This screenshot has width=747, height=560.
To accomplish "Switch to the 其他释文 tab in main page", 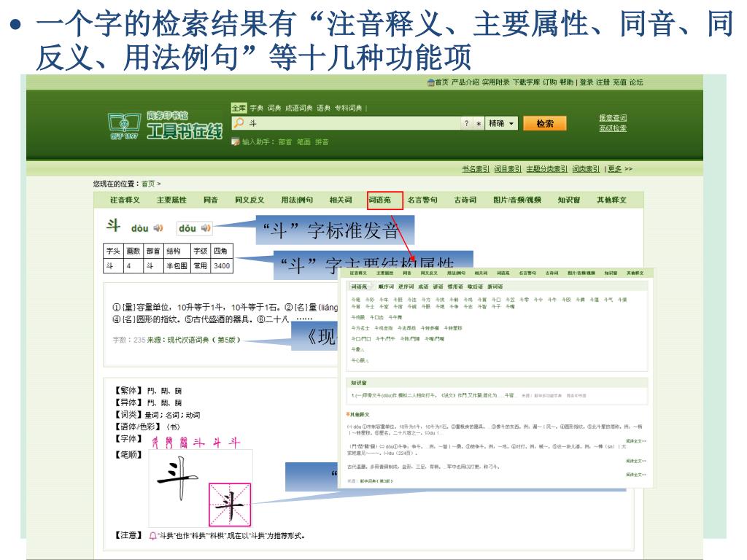I will click(612, 200).
